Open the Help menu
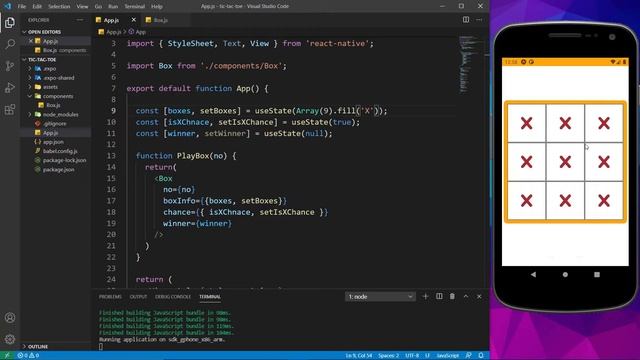Viewport: 640px width, 360px height. (157, 7)
